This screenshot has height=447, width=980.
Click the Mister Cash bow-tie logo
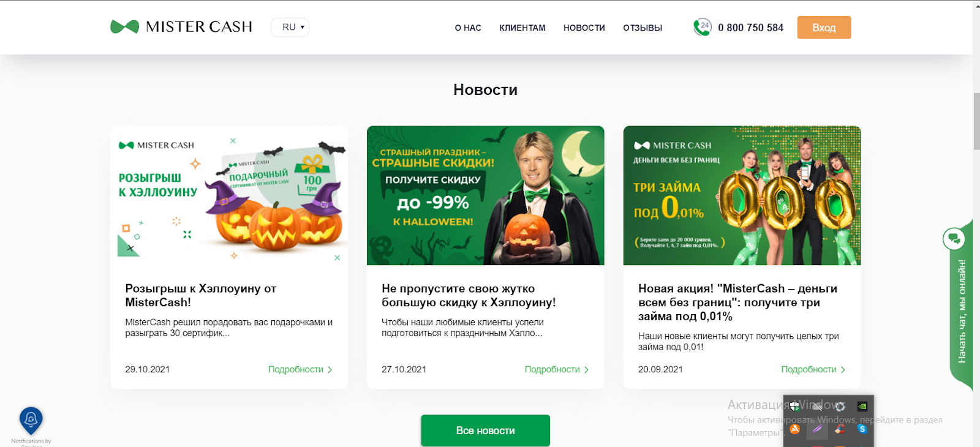[x=124, y=27]
